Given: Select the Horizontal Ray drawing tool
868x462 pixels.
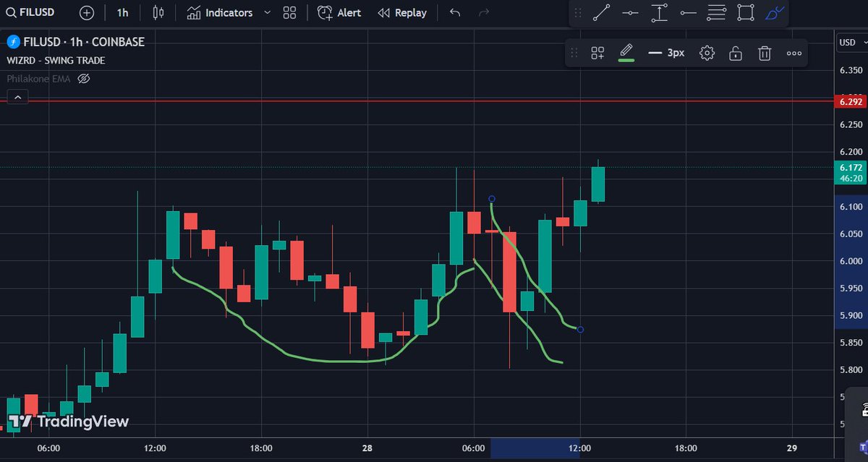Looking at the screenshot, I should point(688,12).
